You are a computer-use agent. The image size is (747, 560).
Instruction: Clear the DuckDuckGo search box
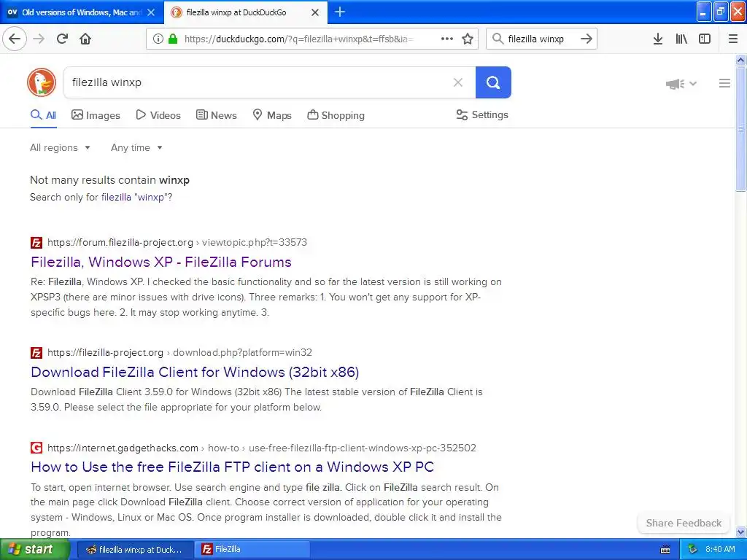tap(458, 82)
